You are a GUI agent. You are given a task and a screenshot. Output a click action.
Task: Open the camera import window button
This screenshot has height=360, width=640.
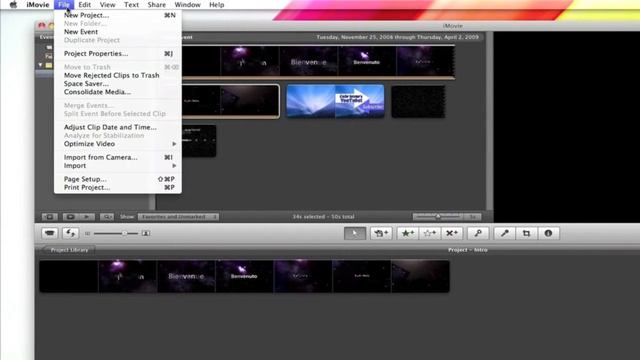[x=49, y=233]
